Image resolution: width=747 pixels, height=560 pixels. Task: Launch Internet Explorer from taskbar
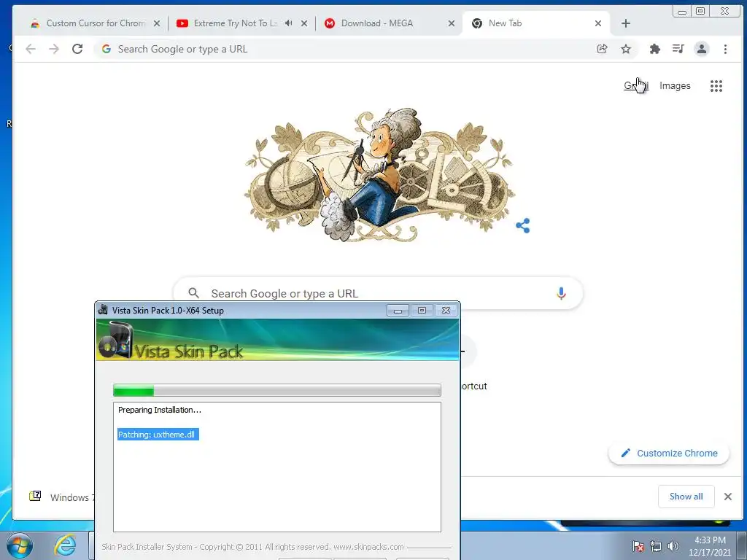point(65,545)
